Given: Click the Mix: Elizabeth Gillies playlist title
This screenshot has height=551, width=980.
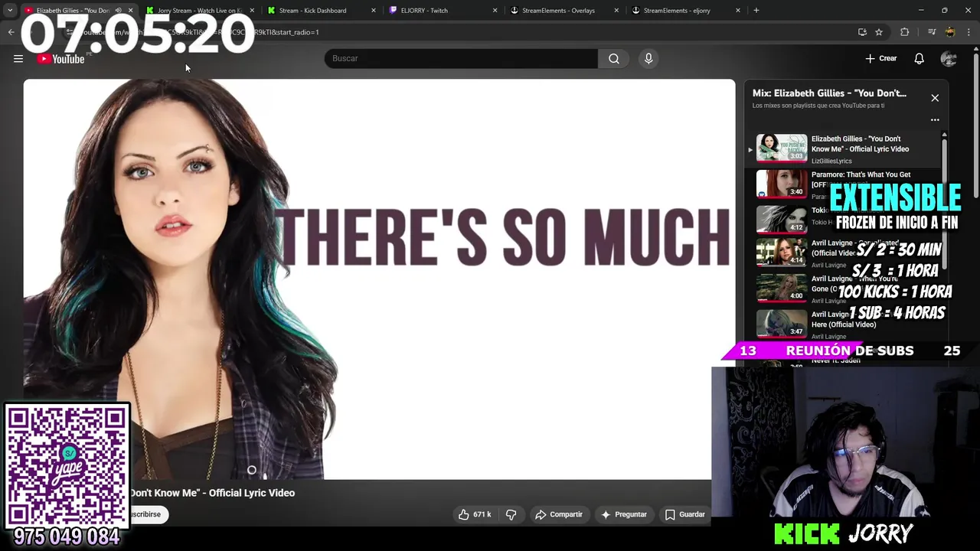Looking at the screenshot, I should pyautogui.click(x=829, y=93).
